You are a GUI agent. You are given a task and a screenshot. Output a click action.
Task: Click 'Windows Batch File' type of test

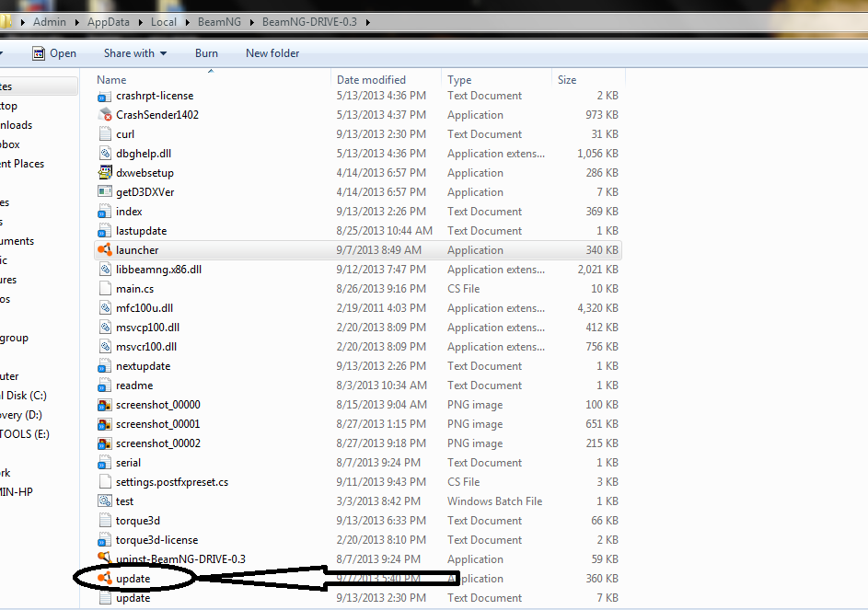(495, 501)
